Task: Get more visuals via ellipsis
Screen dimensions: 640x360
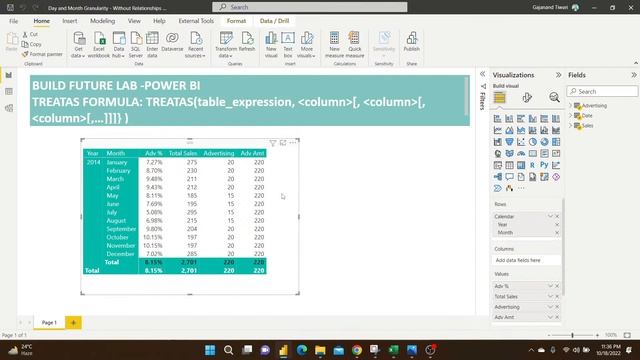Action: point(521,188)
